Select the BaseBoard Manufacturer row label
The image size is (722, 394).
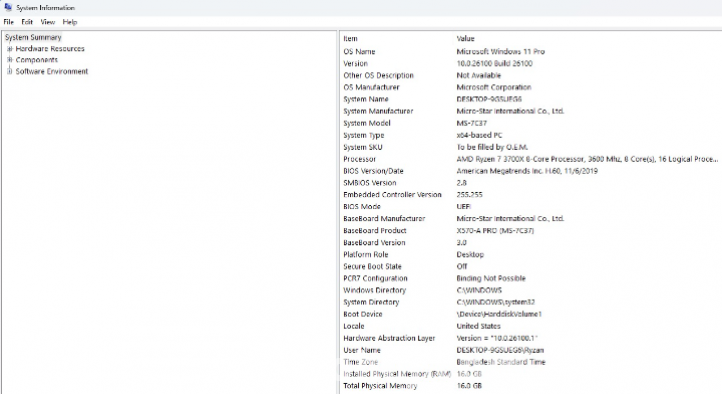(x=384, y=219)
